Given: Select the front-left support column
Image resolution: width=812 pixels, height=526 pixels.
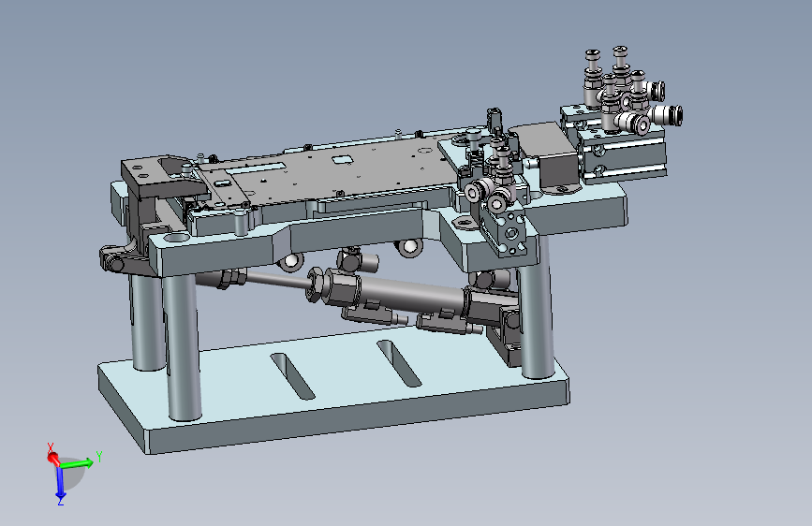Looking at the screenshot, I should [x=182, y=347].
